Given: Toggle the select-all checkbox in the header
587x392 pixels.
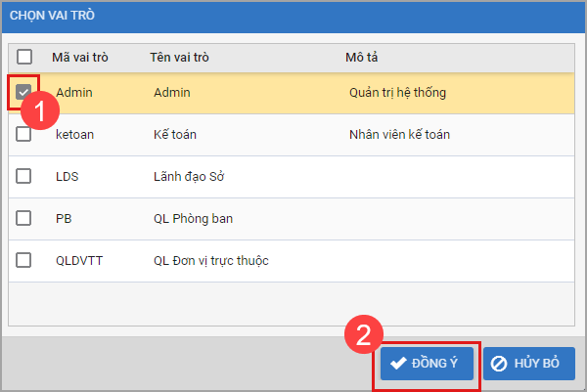Looking at the screenshot, I should tap(24, 57).
